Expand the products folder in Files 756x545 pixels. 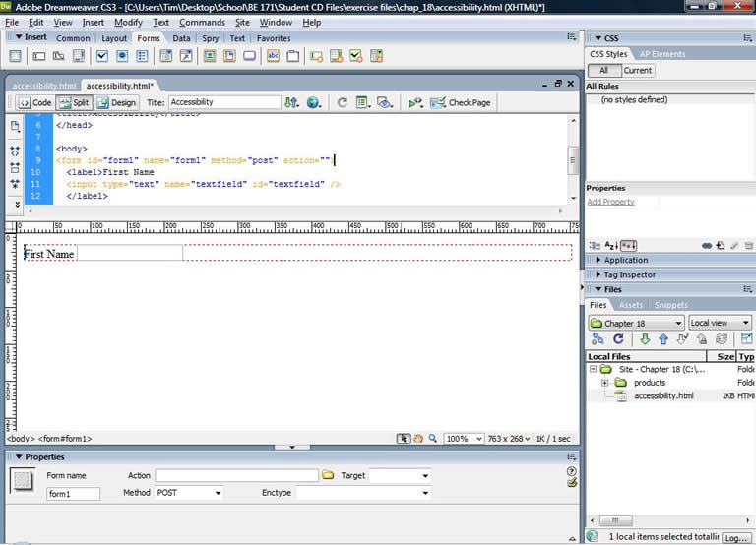(605, 383)
